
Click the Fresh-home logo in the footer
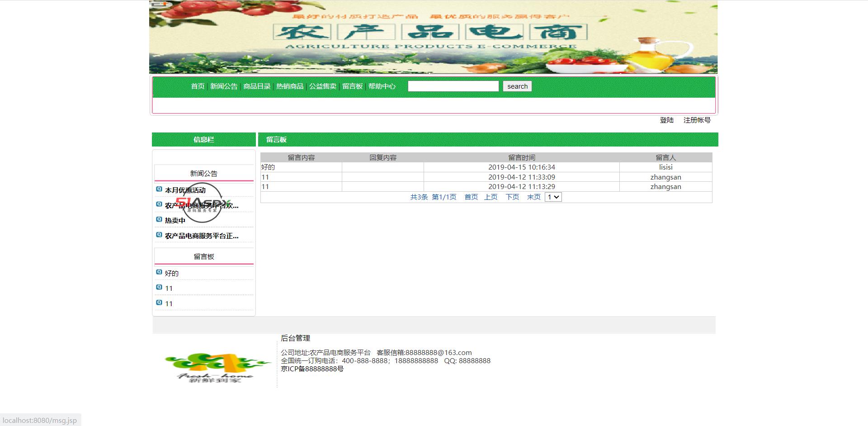[216, 367]
